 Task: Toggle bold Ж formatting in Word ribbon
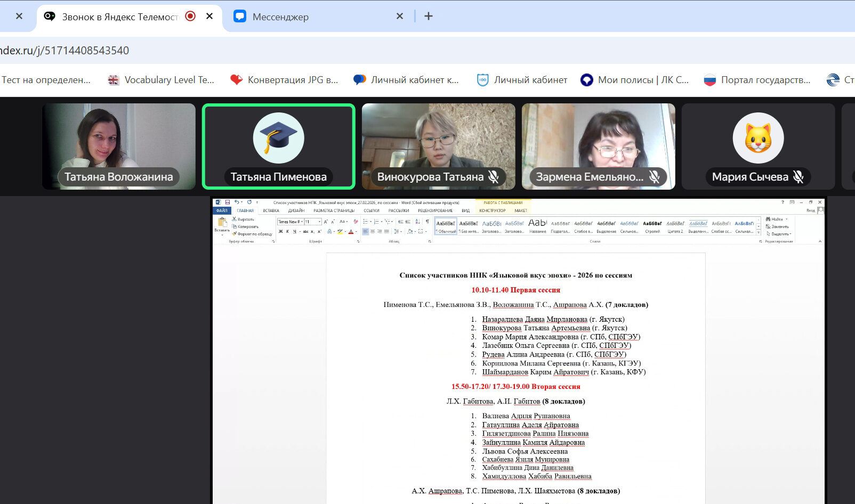click(x=280, y=231)
